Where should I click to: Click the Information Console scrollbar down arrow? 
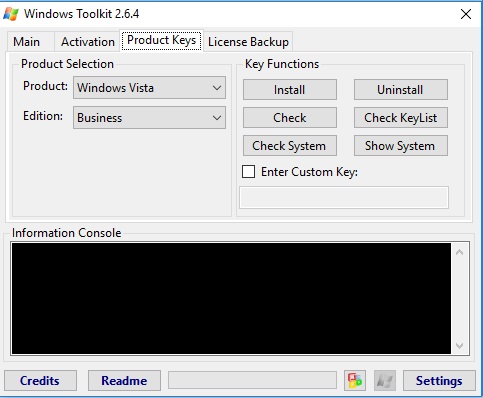coord(460,346)
